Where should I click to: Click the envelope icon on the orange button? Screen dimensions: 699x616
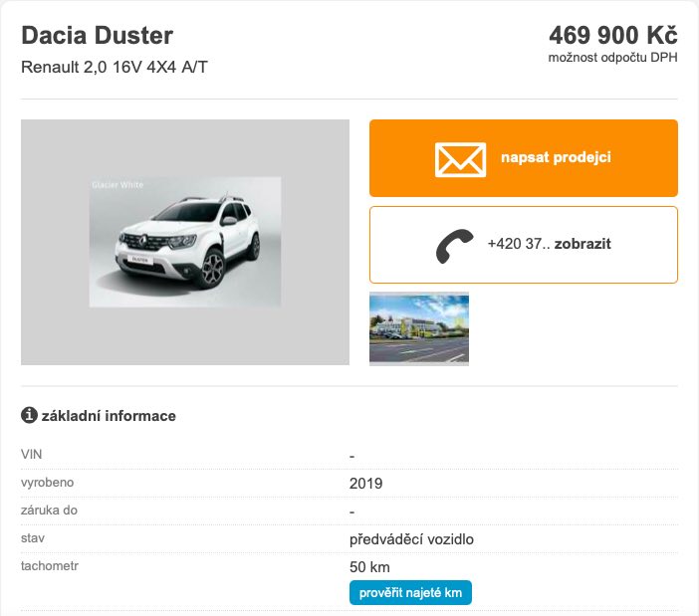click(460, 159)
